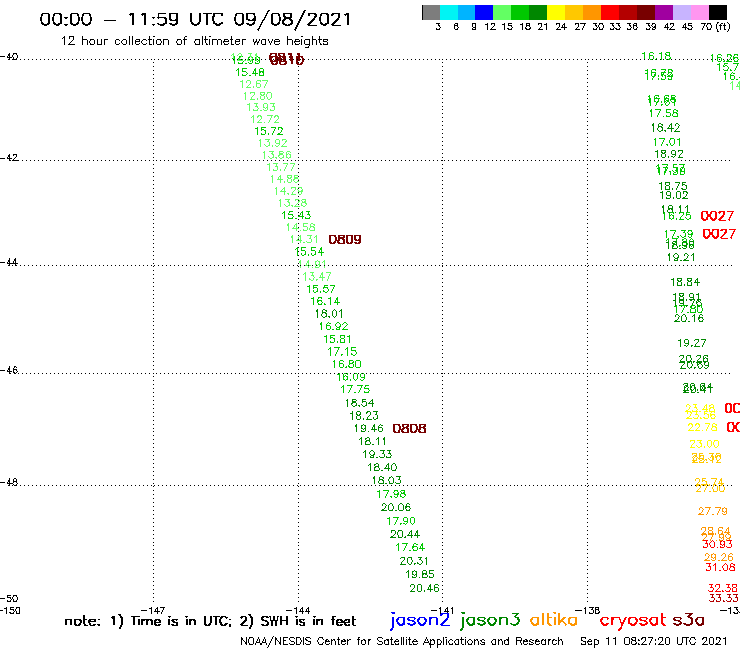Click the wave height value '17.15'
Screen dimensions: 740x650
click(342, 352)
